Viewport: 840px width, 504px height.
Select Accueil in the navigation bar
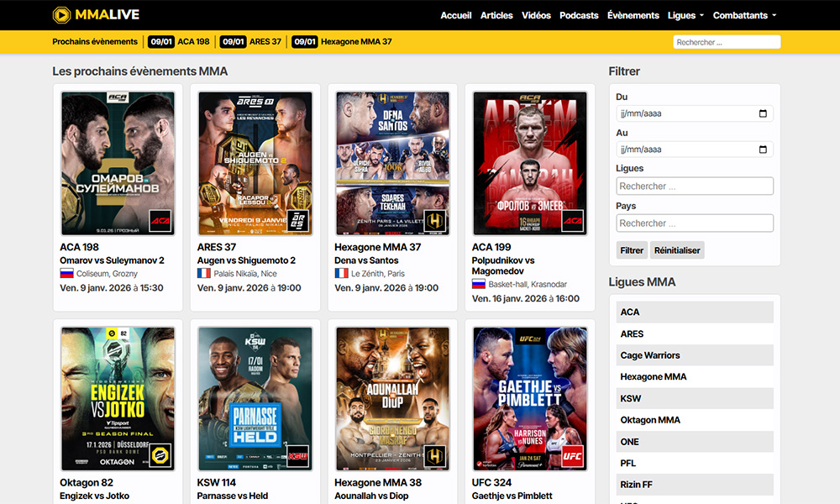click(455, 15)
